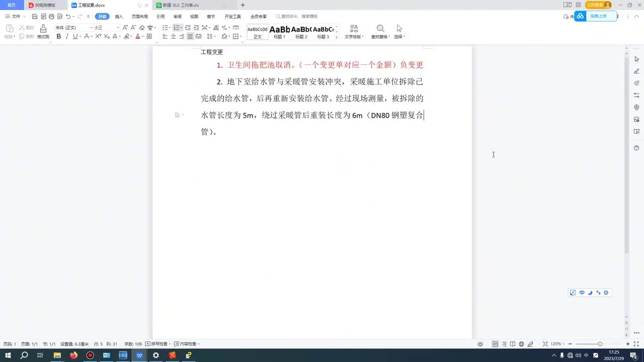
Task: Add a character border to text
Action: [x=149, y=37]
